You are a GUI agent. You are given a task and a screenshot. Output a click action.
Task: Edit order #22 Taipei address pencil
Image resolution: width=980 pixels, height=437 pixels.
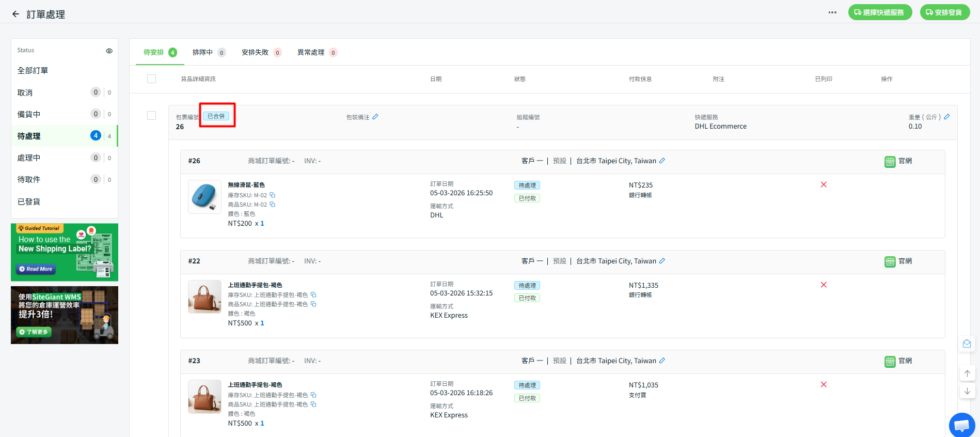[662, 261]
